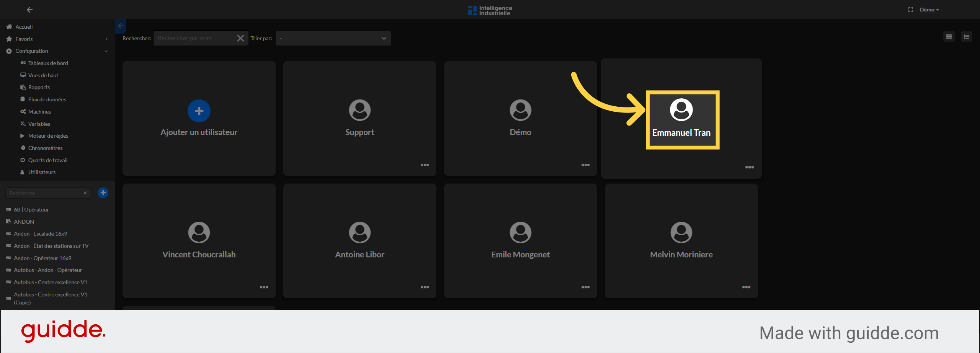Toggle fullscreen mode icon
This screenshot has height=353, width=980.
(910, 10)
